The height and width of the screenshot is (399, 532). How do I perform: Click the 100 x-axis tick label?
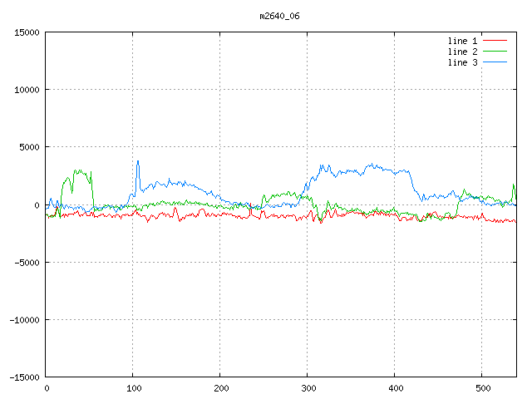pyautogui.click(x=133, y=387)
